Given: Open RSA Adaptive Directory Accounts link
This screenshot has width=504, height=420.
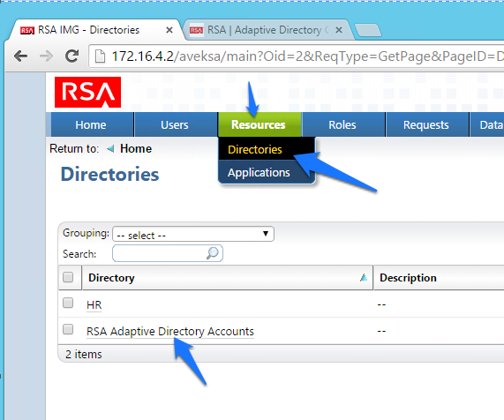Looking at the screenshot, I should (x=170, y=331).
